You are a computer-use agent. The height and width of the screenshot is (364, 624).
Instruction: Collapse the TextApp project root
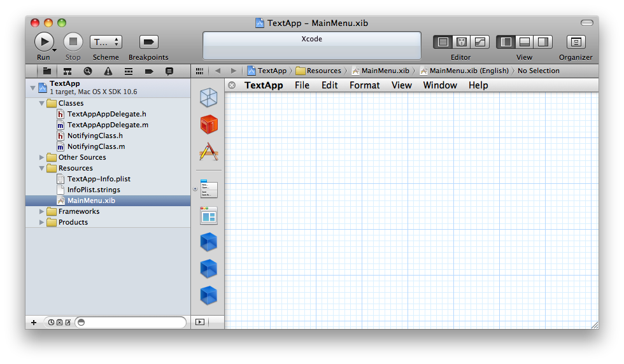click(32, 88)
